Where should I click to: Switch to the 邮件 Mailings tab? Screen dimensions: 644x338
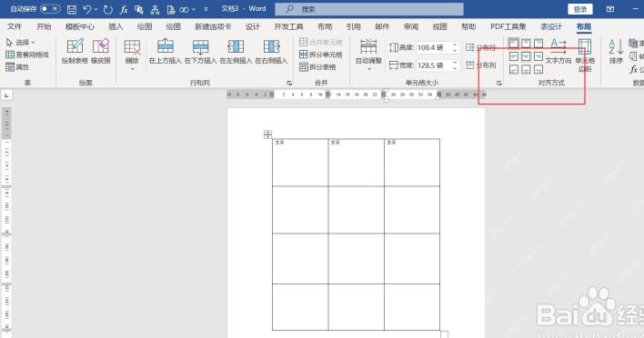[x=382, y=26]
